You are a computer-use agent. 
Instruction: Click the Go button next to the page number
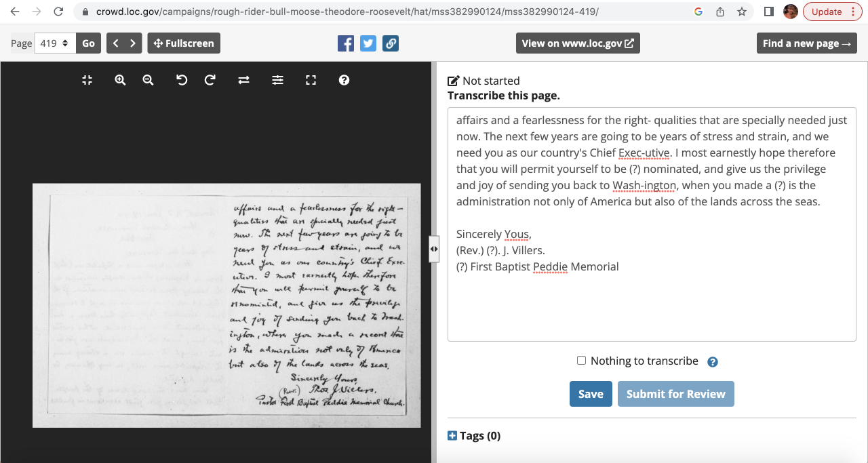[89, 43]
